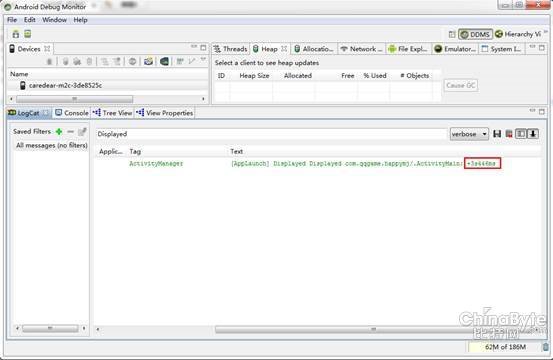Close the Heap tab
This screenshot has height=360, width=553.
[284, 49]
